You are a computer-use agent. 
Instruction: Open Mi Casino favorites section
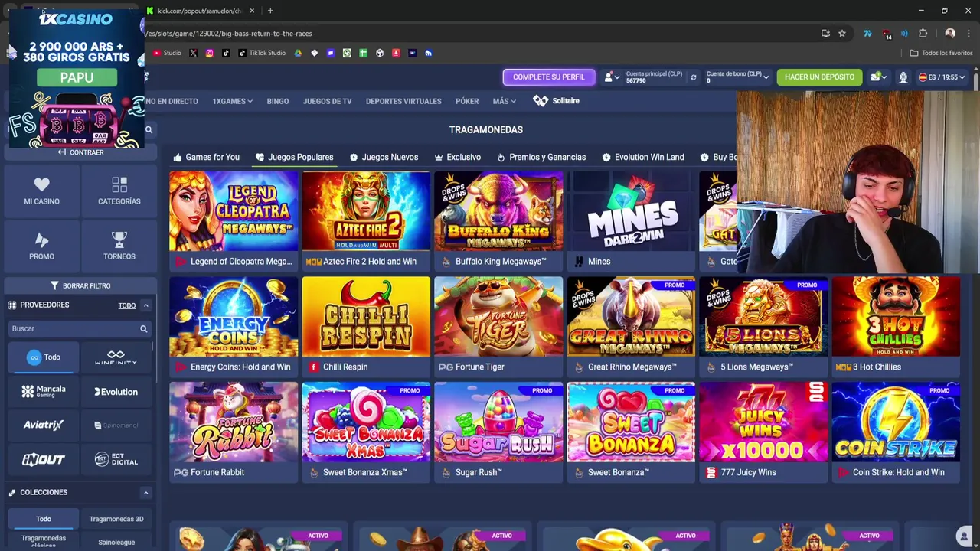41,191
